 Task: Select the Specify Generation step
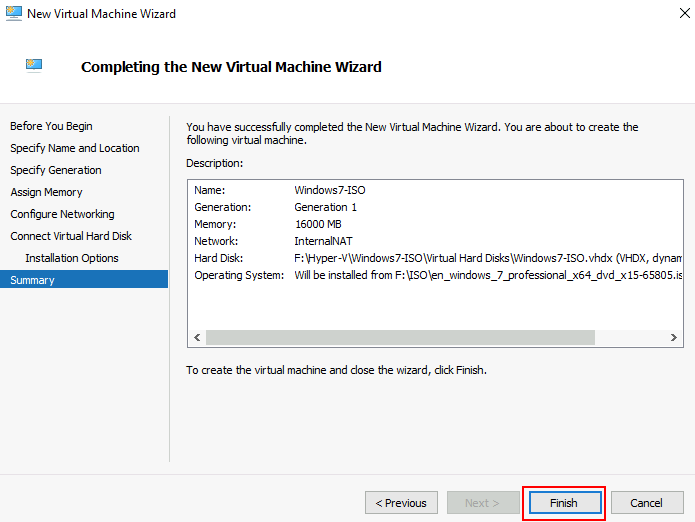coord(56,170)
